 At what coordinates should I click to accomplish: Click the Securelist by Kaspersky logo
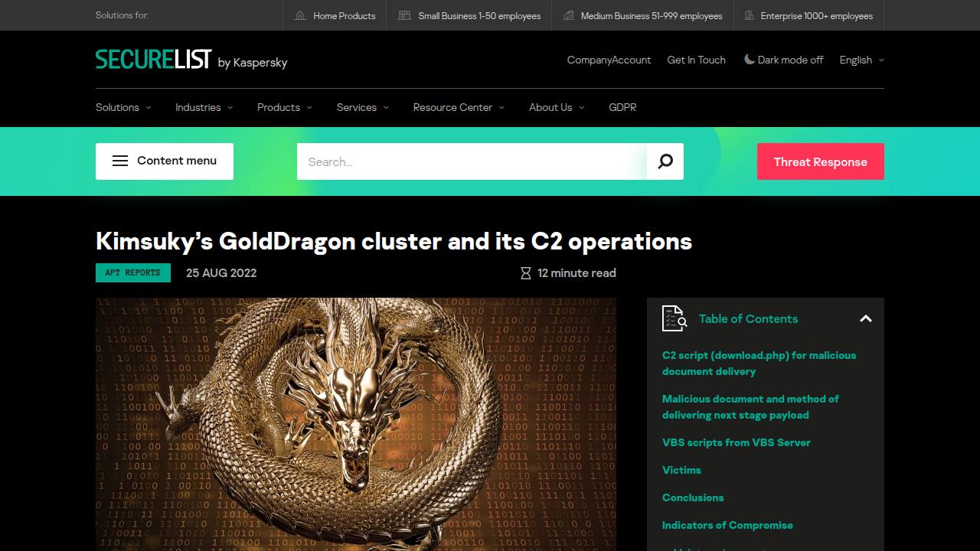pyautogui.click(x=191, y=60)
